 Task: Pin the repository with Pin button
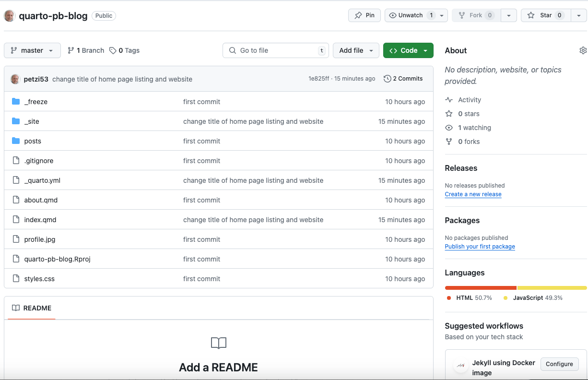[x=365, y=15]
